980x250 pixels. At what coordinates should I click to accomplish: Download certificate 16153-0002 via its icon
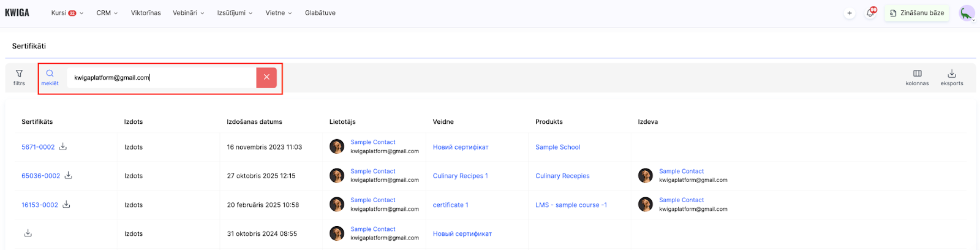[x=66, y=205]
